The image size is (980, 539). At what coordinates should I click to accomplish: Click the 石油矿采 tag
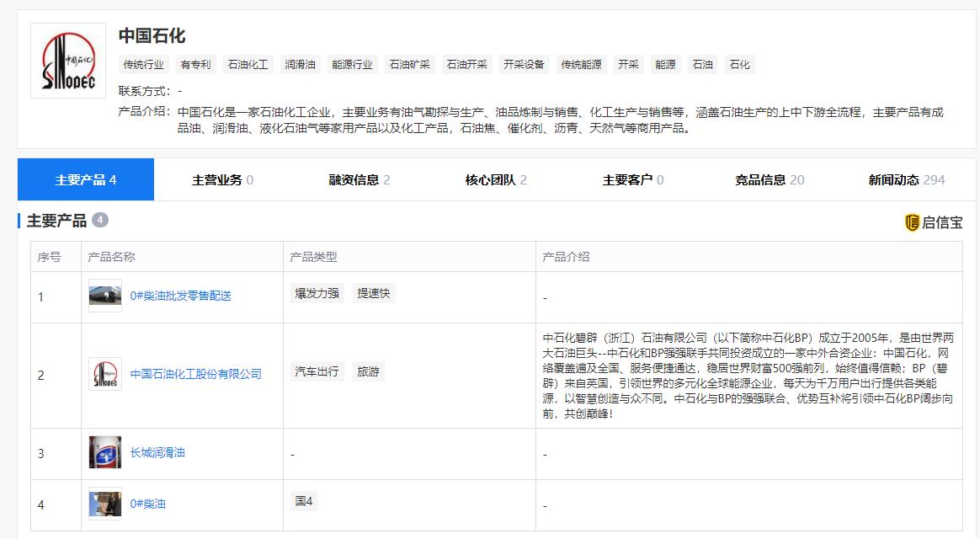click(409, 64)
